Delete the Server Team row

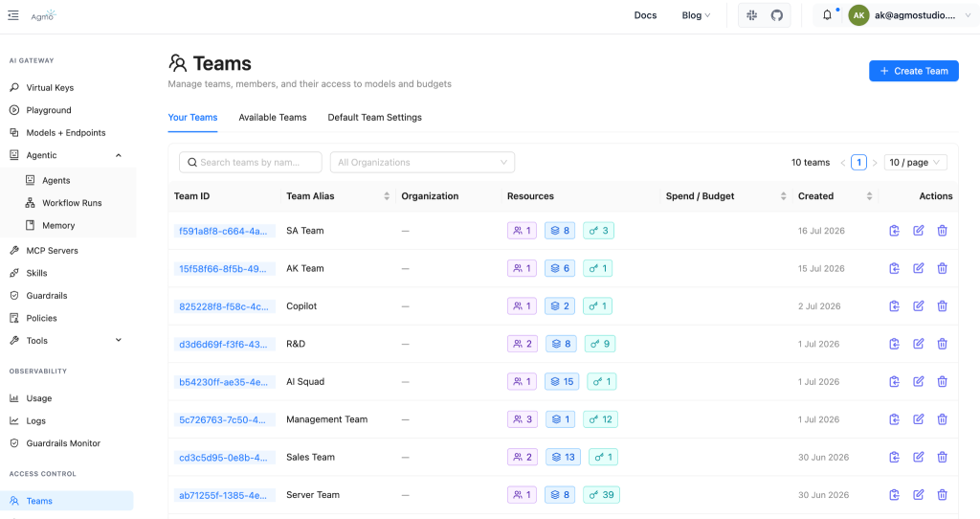[942, 495]
